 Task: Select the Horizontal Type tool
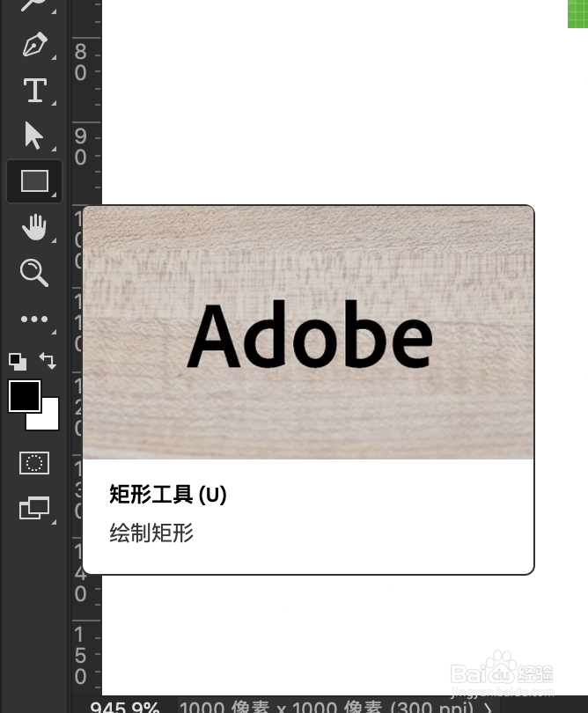(35, 90)
